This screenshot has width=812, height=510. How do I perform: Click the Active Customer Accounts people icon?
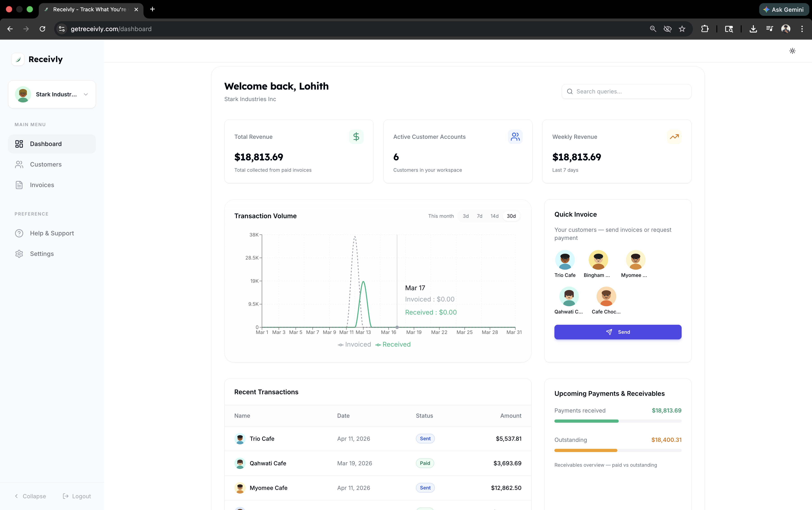point(515,137)
